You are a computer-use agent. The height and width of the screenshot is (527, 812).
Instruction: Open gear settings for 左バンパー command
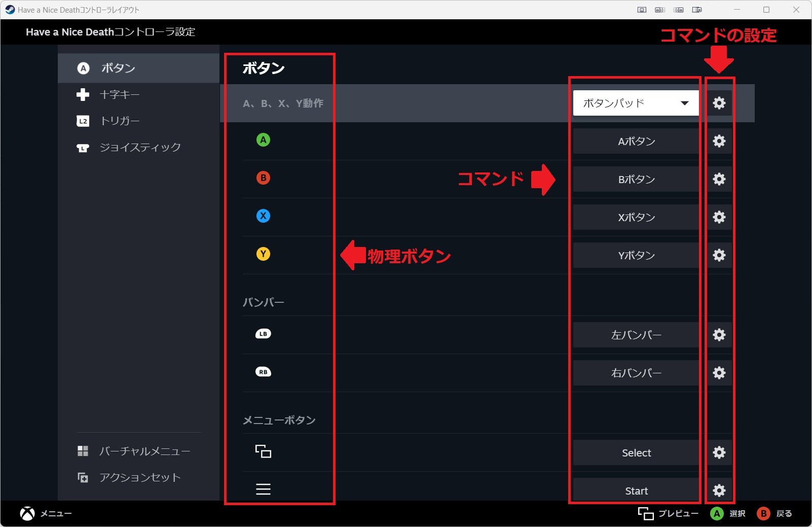click(x=719, y=335)
